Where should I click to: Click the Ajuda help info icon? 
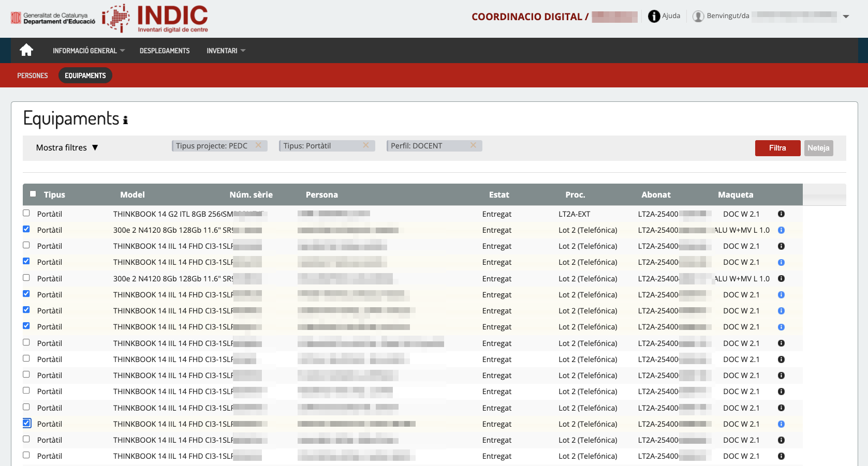[654, 17]
